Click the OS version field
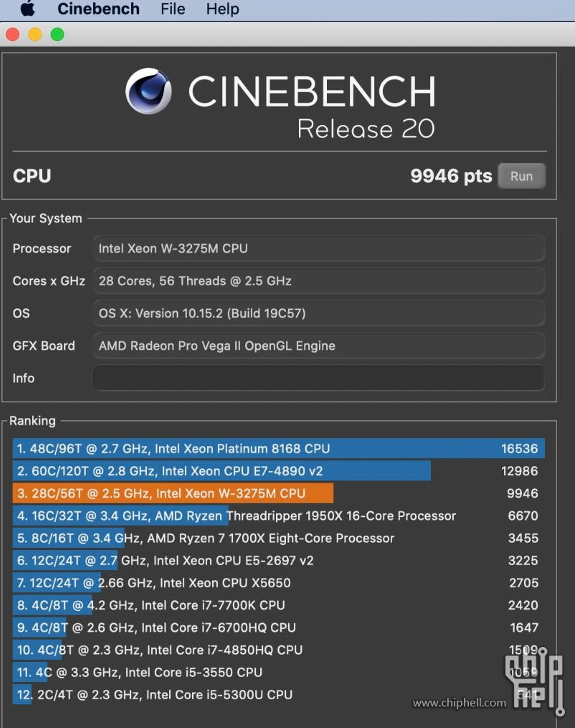The image size is (575, 728). [x=318, y=313]
